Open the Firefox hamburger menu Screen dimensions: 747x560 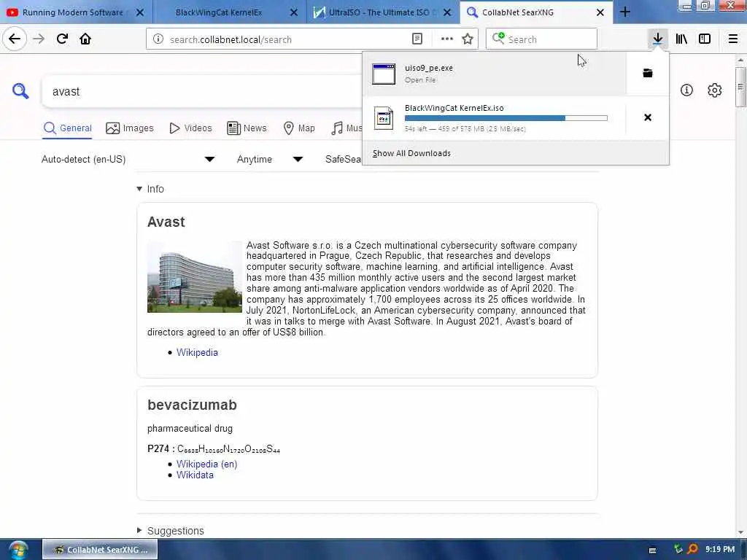point(732,39)
